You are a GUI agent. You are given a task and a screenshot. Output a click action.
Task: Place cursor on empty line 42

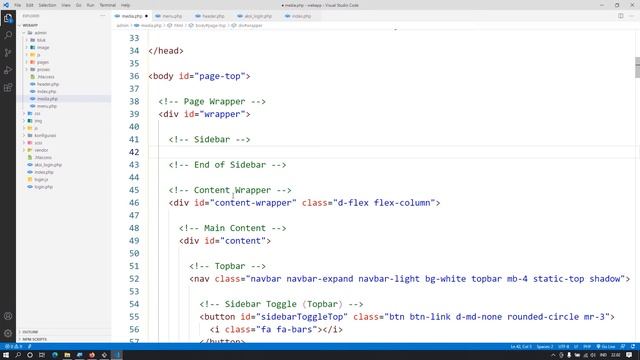[x=392, y=152]
